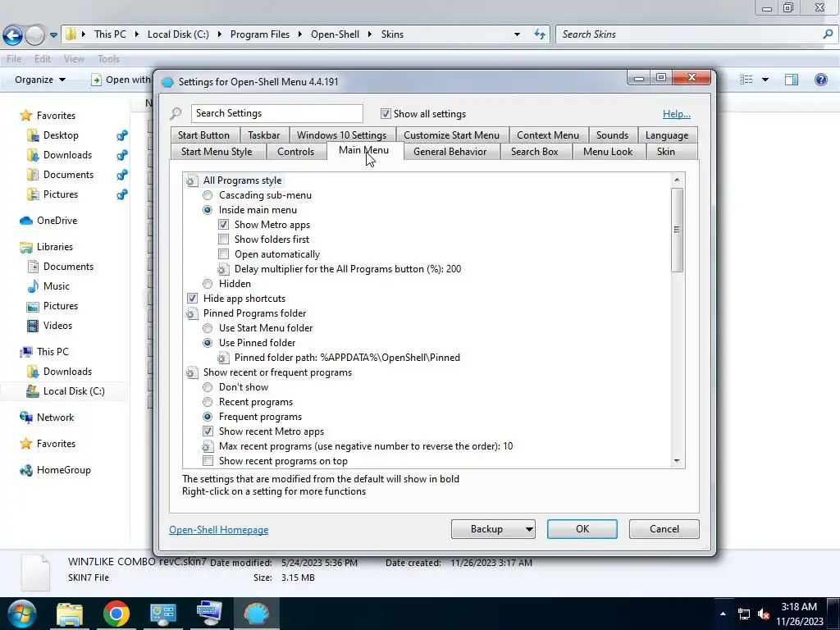Go to the General Behavior tab
The image size is (840, 630).
point(450,152)
